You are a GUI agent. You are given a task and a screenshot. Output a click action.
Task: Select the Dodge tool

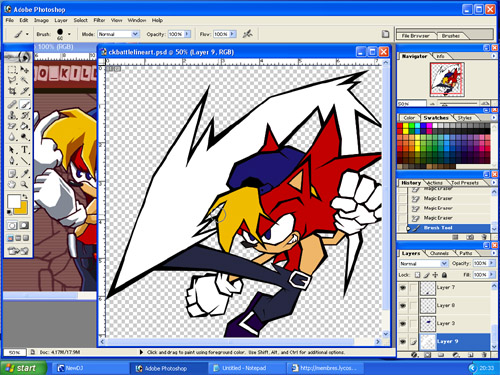click(x=24, y=137)
